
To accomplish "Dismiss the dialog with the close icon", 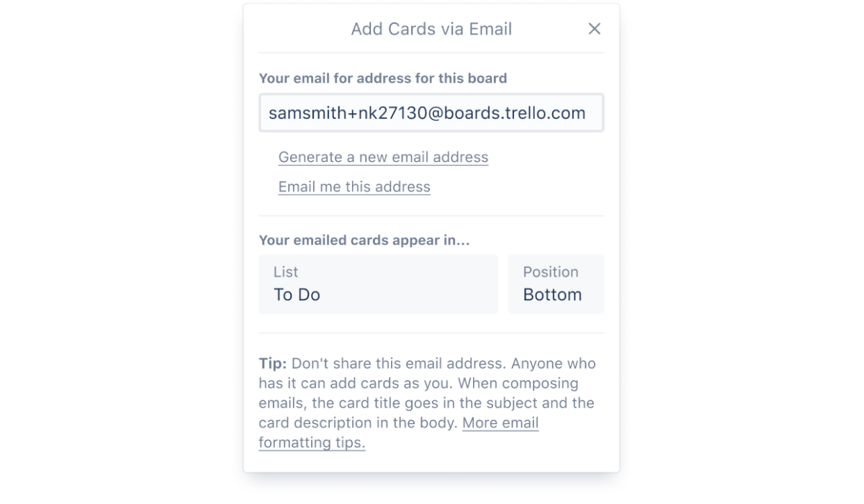I will point(594,29).
